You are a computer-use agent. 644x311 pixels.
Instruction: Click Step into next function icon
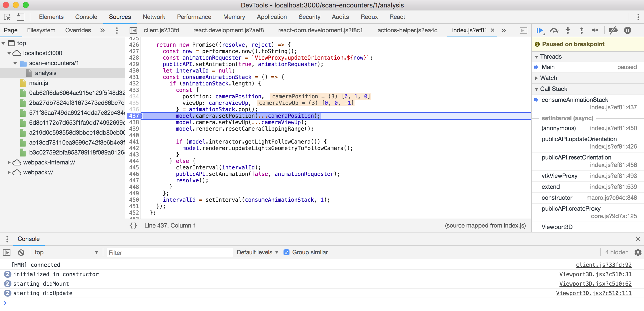[568, 30]
